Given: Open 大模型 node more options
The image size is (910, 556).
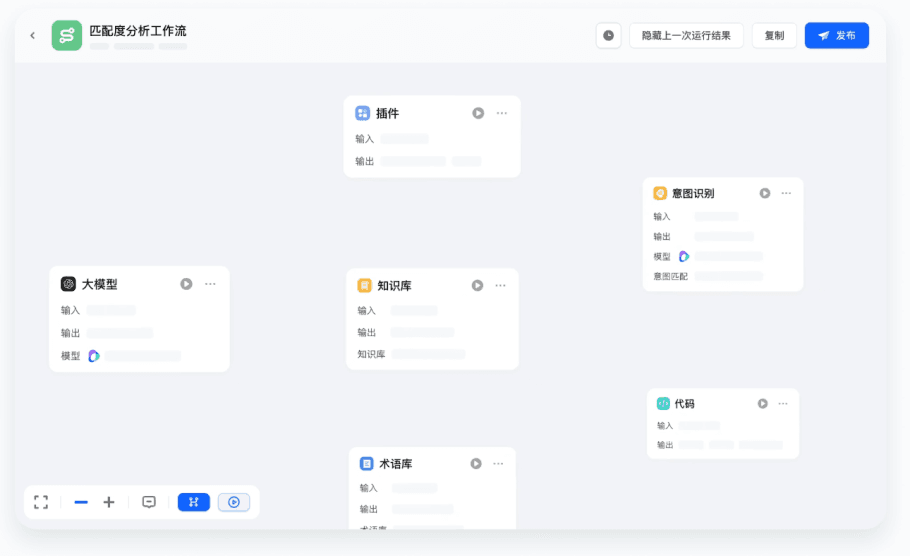Looking at the screenshot, I should [x=210, y=284].
